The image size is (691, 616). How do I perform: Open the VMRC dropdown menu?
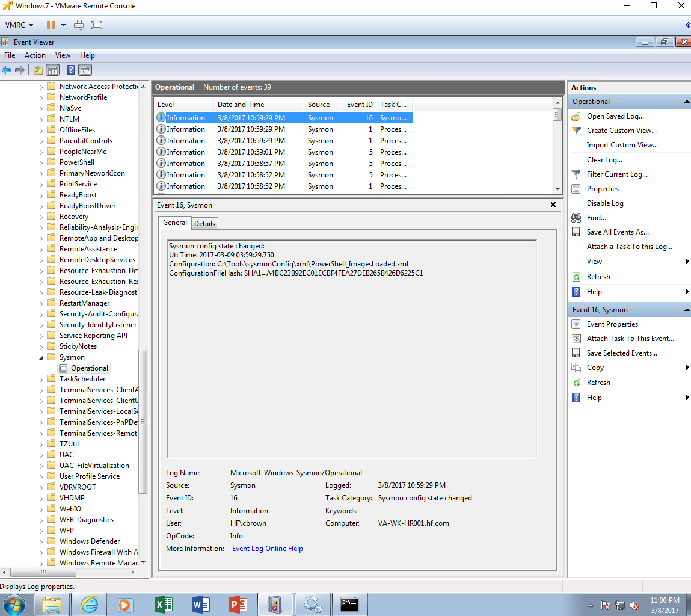19,25
